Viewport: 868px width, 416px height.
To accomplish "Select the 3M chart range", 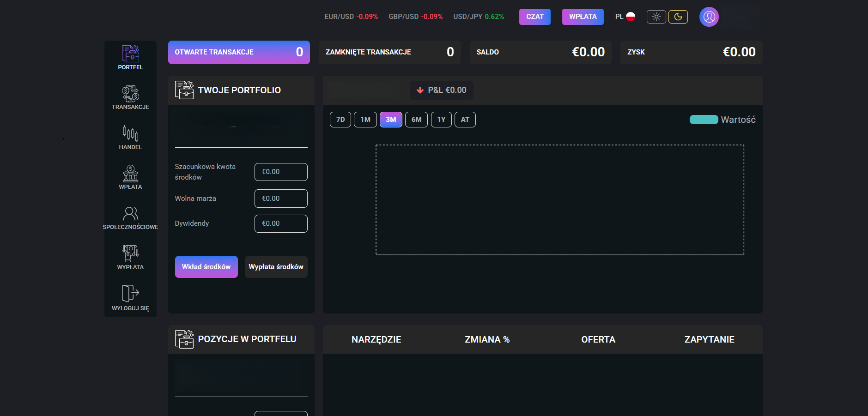I will tap(391, 120).
